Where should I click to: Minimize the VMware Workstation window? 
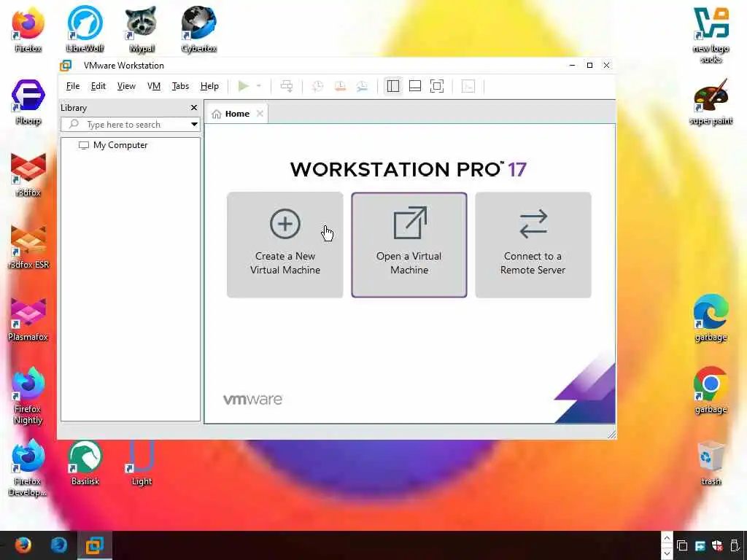(572, 65)
